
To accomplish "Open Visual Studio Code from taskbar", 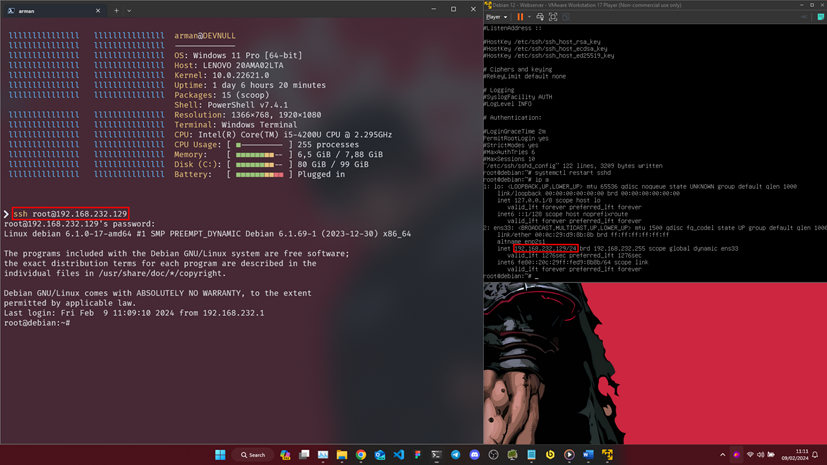I will click(x=399, y=455).
